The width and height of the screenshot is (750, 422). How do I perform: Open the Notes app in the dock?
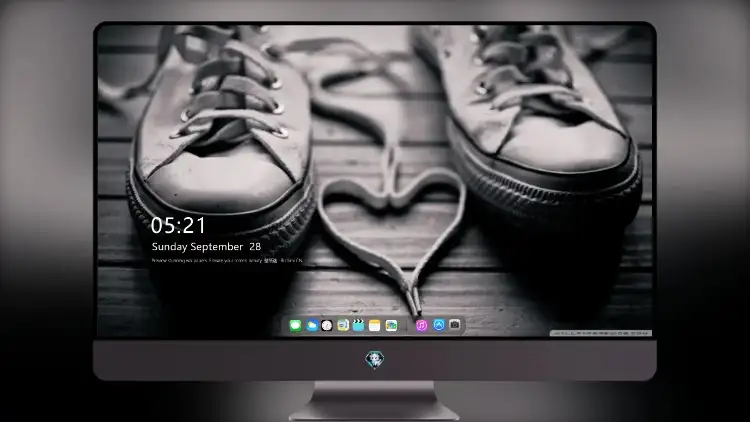tap(375, 326)
